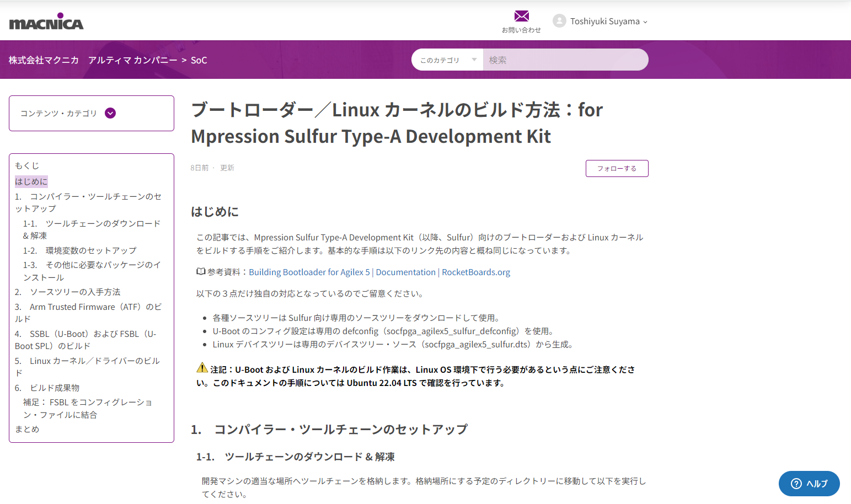Open the このカテゴリ search scope dropdown
This screenshot has height=504, width=851.
coord(447,60)
